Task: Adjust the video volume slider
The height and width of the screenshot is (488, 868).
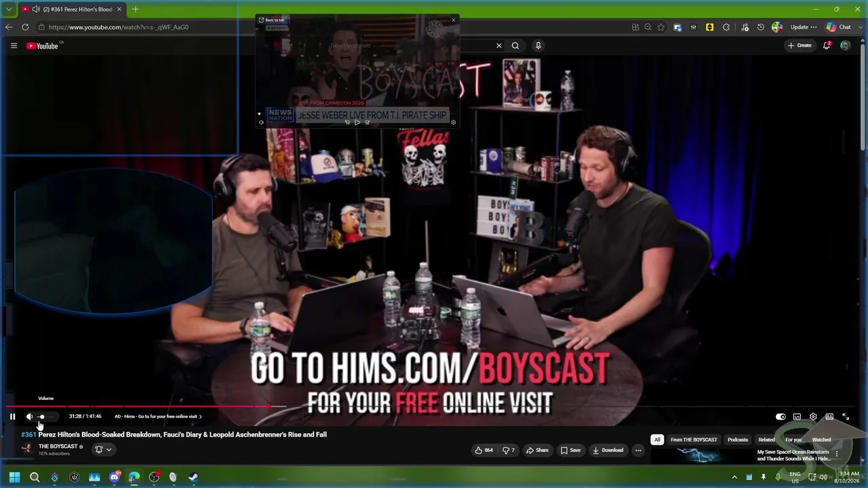Action: pyautogui.click(x=47, y=417)
